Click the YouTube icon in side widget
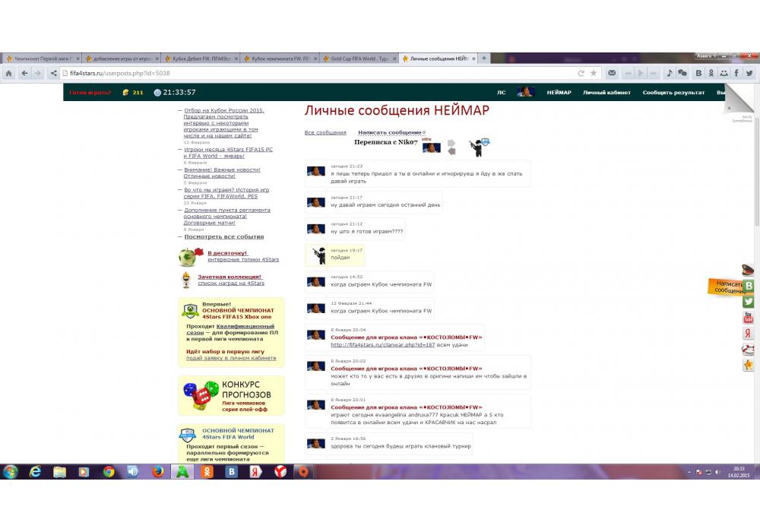The image size is (760, 532). click(x=748, y=318)
